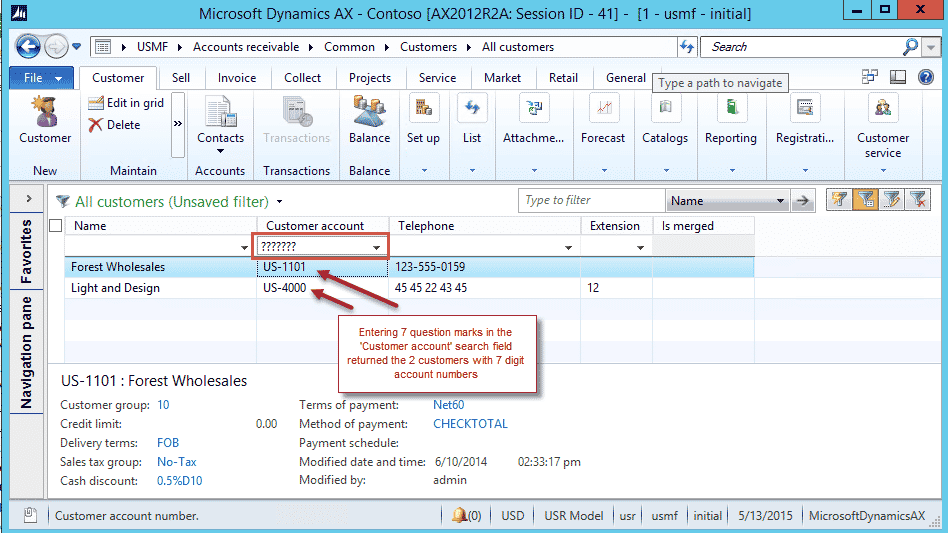948x533 pixels.
Task: Switch to the Market ribbon tab
Action: click(502, 78)
